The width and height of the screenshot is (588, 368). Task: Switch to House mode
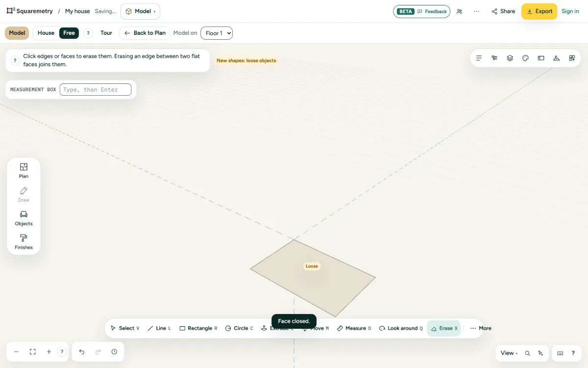pyautogui.click(x=46, y=33)
